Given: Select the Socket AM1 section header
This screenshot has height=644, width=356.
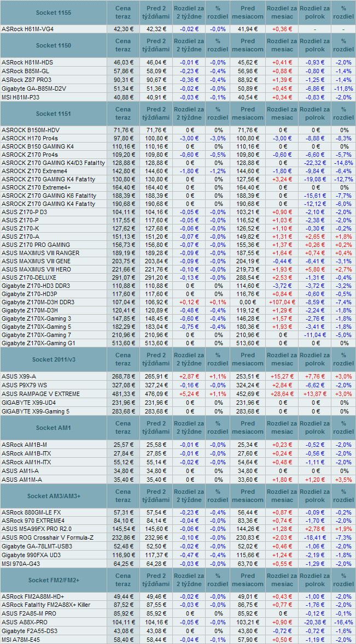Looking at the screenshot, I should point(54,428).
